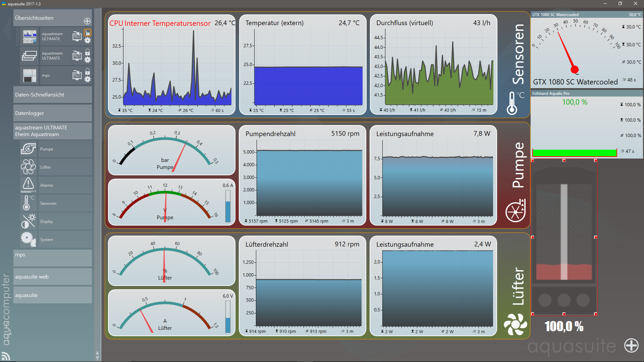Open gear settings of mps overview page
This screenshot has width=644, height=362.
(x=88, y=79)
